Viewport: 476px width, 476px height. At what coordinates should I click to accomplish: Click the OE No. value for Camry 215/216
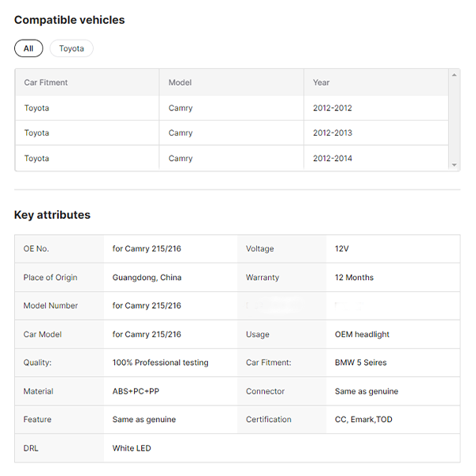tap(147, 249)
